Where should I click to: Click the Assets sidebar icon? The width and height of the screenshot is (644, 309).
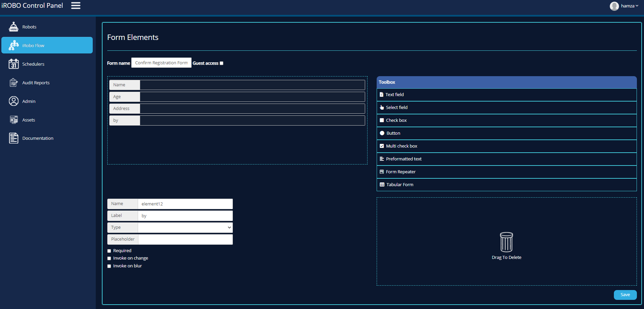tap(14, 120)
